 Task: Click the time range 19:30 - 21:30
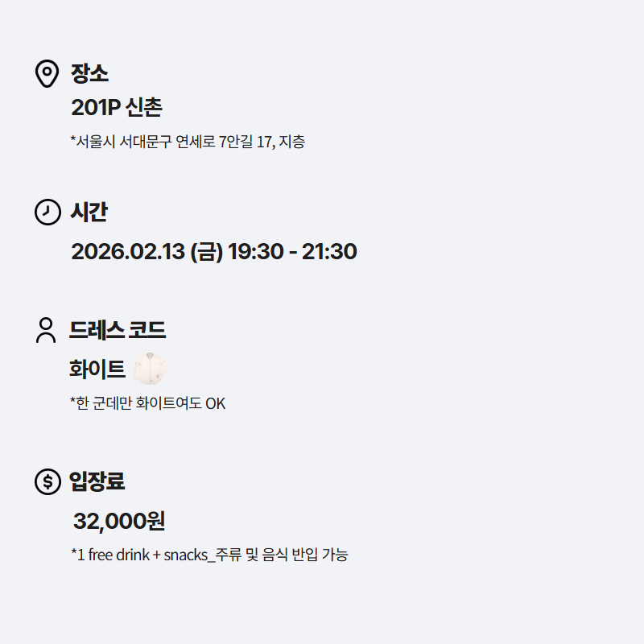click(x=292, y=252)
